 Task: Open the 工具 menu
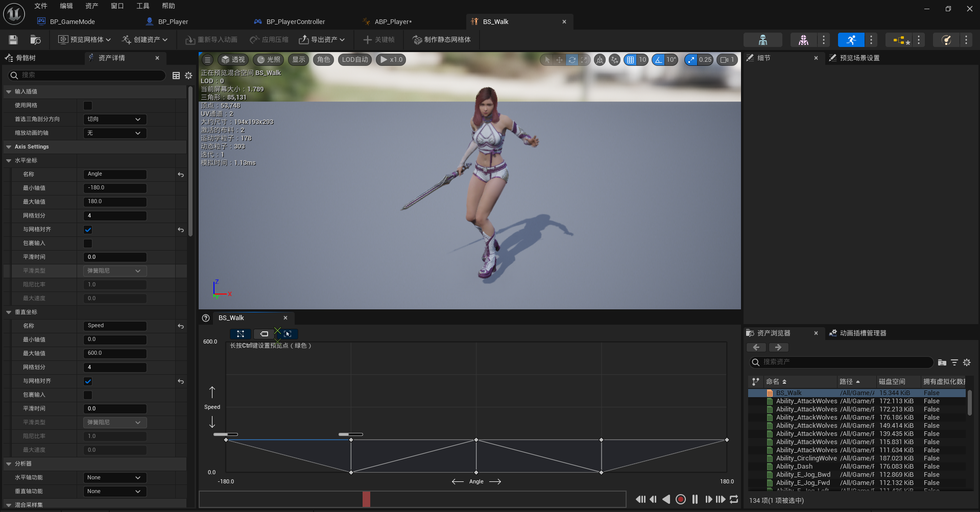143,6
